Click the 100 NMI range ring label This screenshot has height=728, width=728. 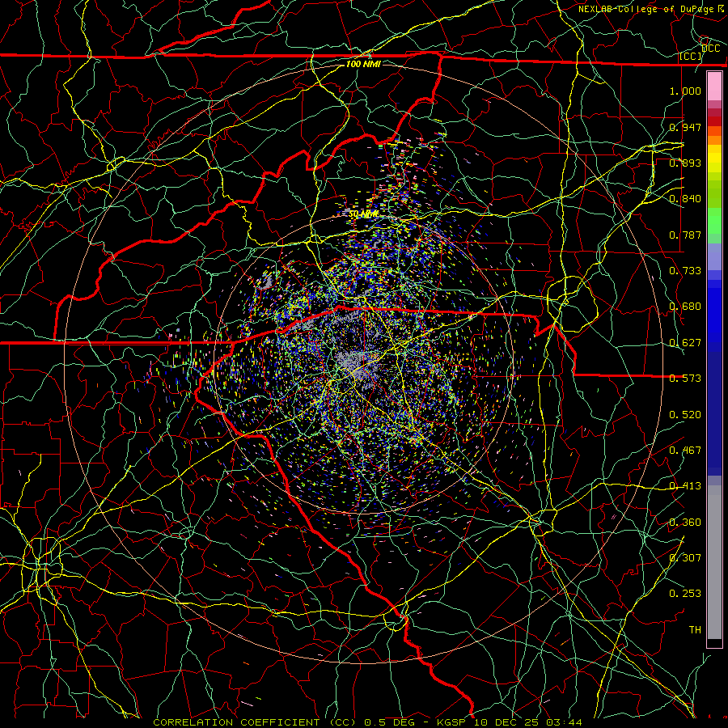(363, 64)
